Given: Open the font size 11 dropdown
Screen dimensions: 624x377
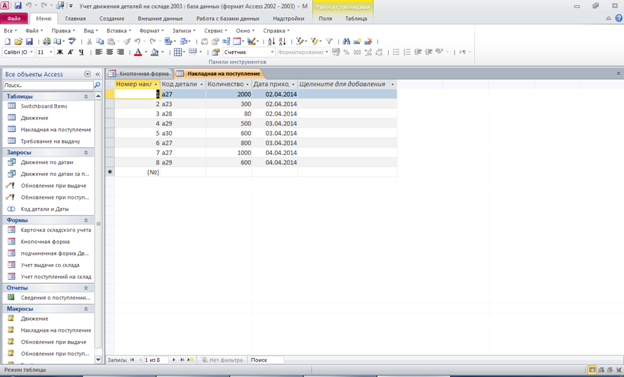Looking at the screenshot, I should [x=51, y=52].
